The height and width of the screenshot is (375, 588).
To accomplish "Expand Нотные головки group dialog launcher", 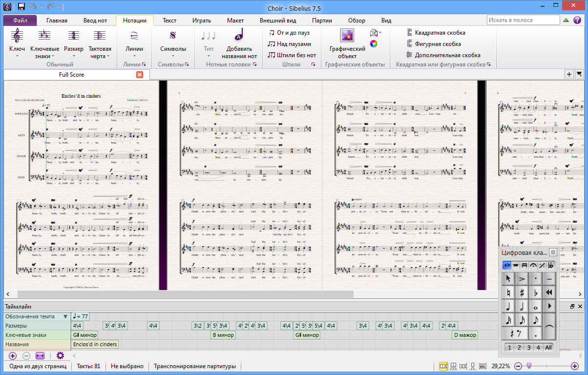I will pyautogui.click(x=254, y=64).
